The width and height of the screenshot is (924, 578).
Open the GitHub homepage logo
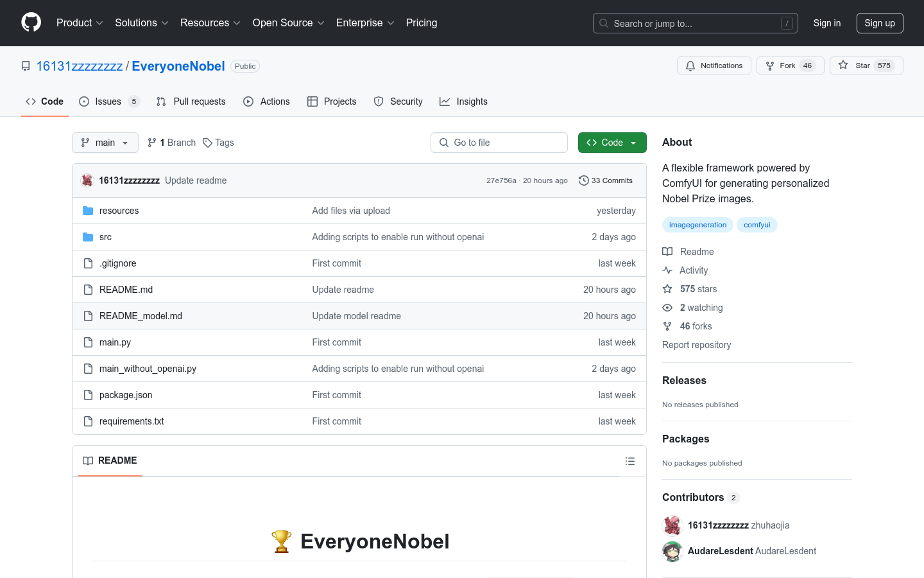[x=31, y=22]
